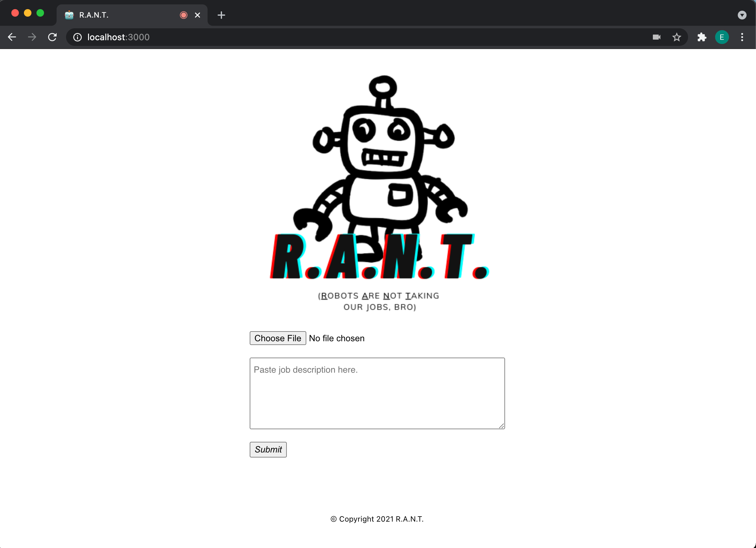Close the R.A.N.T. tab
756x548 pixels.
coord(197,15)
